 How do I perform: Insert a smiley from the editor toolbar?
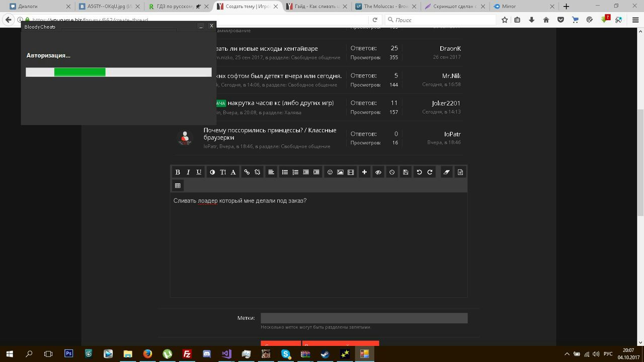[330, 172]
